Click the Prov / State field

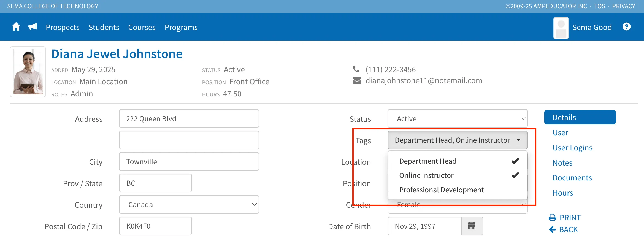point(155,183)
